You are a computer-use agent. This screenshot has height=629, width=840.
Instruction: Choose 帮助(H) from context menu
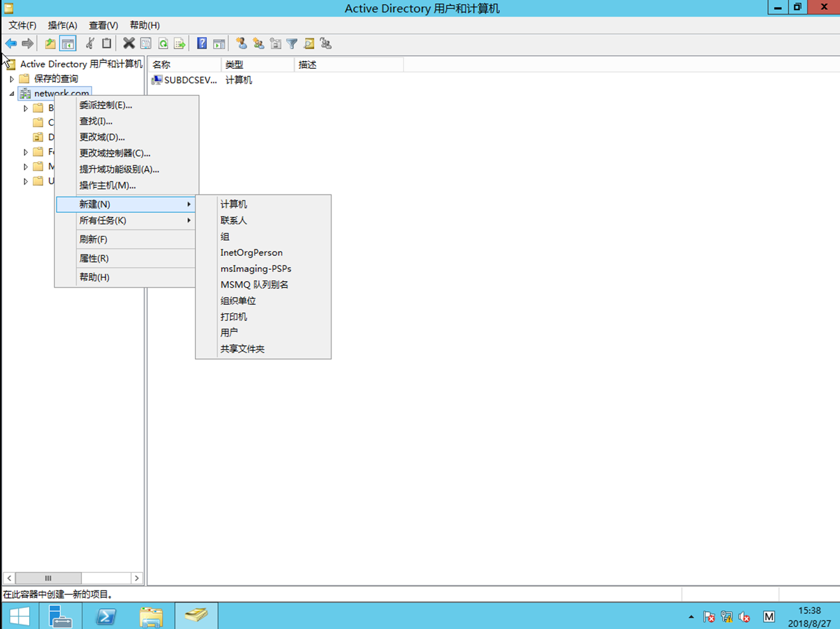[126, 277]
